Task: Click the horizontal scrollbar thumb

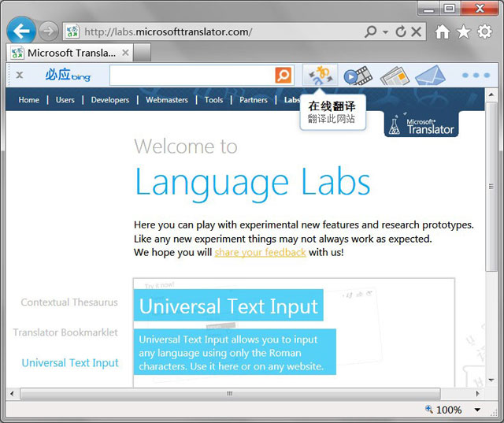Action: point(230,393)
